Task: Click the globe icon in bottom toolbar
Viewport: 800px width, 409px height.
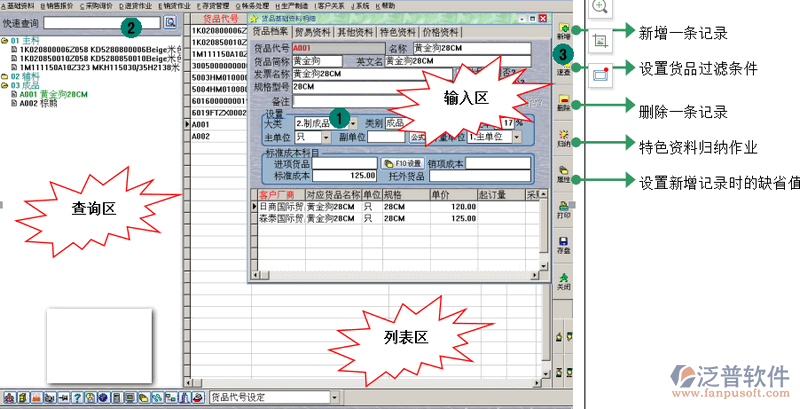Action: pyautogui.click(x=103, y=398)
